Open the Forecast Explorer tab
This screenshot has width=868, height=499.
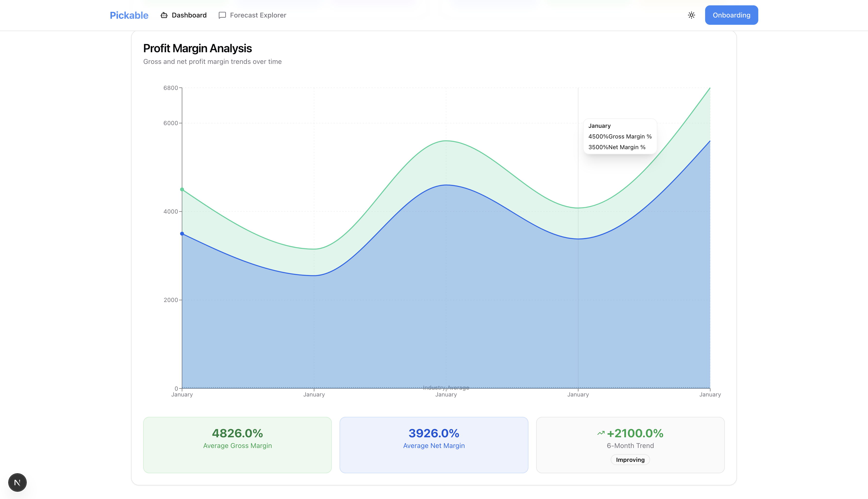[x=258, y=15]
